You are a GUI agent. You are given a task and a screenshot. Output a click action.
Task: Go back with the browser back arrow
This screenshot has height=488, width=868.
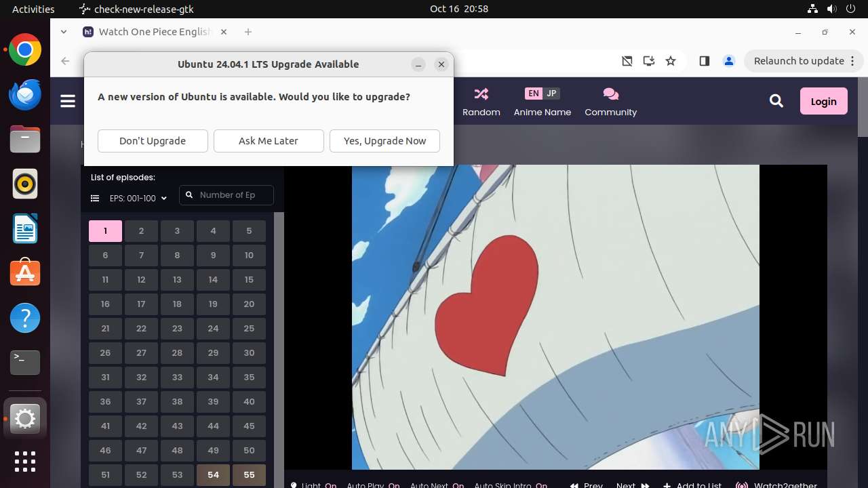click(65, 61)
